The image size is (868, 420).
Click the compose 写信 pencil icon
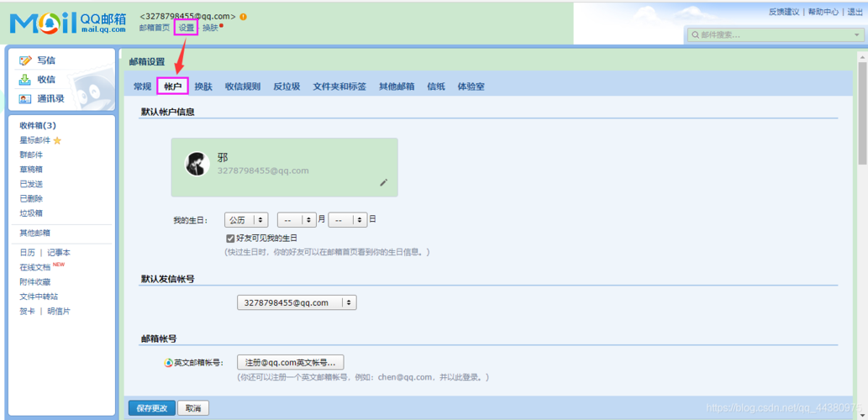tap(25, 60)
